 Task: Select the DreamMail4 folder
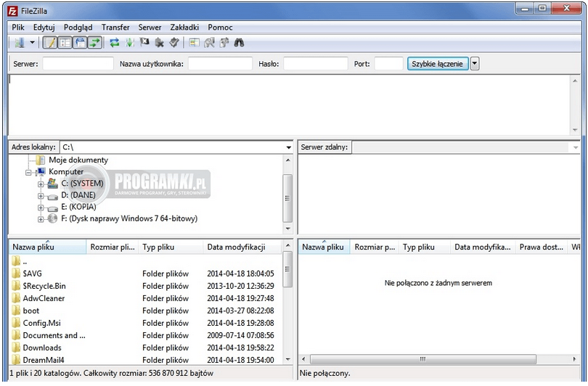click(x=145, y=360)
